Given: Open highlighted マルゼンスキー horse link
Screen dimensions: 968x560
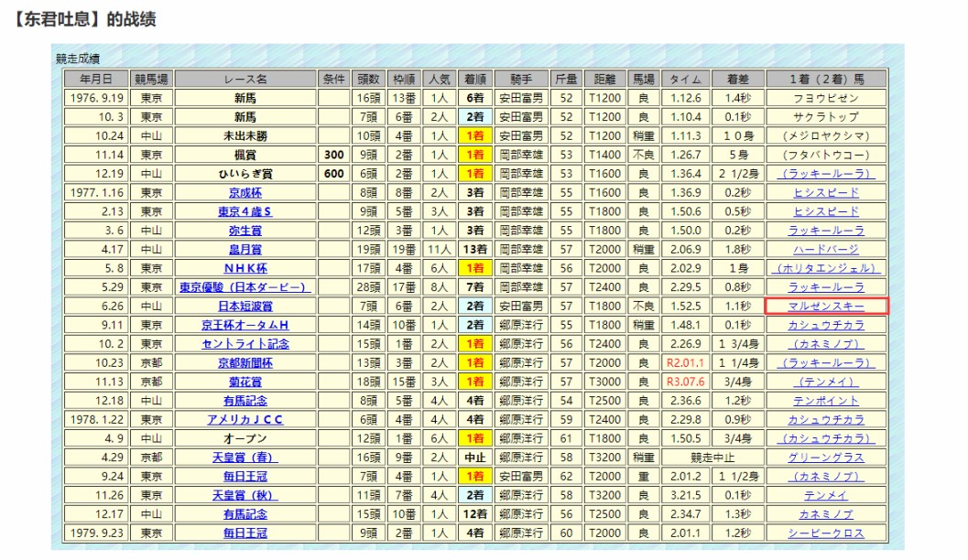Looking at the screenshot, I should coord(825,306).
